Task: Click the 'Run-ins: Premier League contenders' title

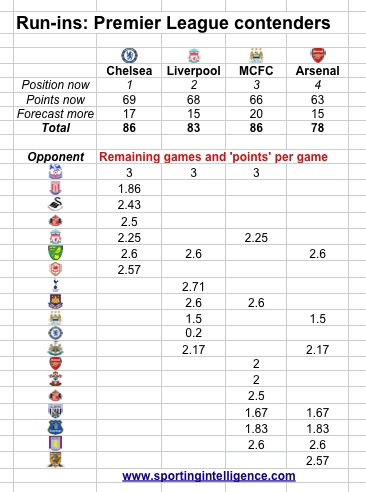Action: [173, 23]
